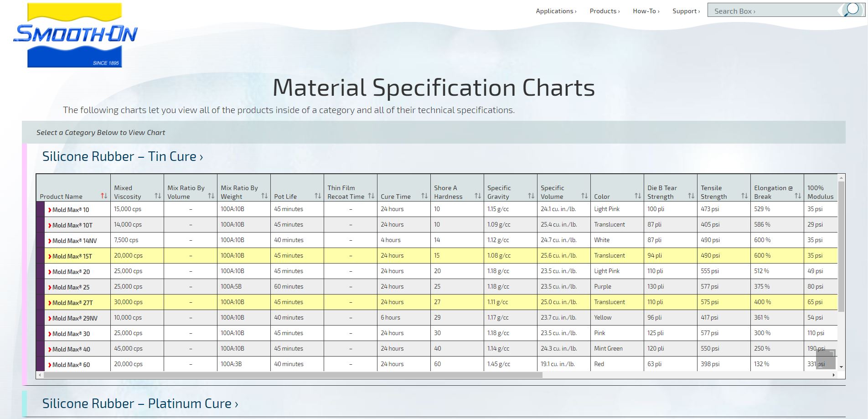The width and height of the screenshot is (868, 419).
Task: Sort by Specific Gravity arrows icon
Action: pos(531,196)
